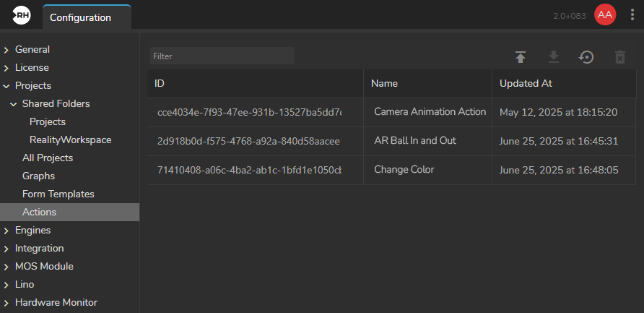
Task: Expand the Engines section
Action: coord(6,231)
